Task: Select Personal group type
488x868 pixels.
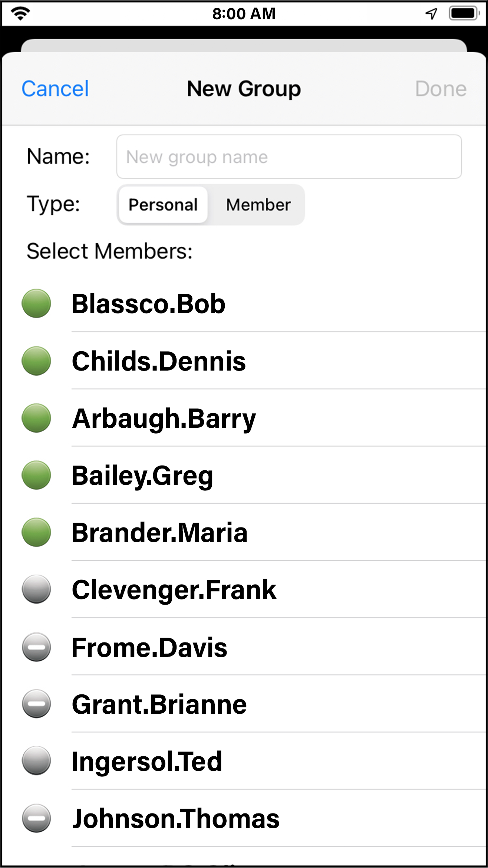Action: [163, 205]
